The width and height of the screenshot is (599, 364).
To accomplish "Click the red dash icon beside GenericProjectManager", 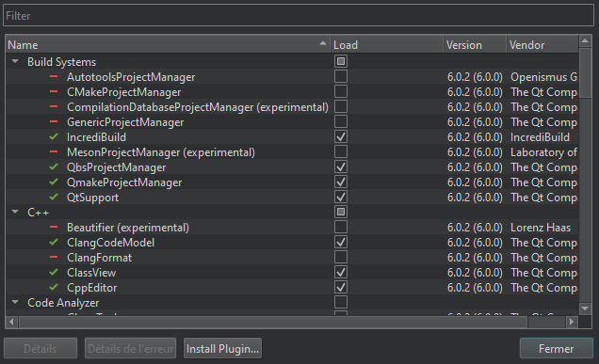I will pyautogui.click(x=54, y=121).
